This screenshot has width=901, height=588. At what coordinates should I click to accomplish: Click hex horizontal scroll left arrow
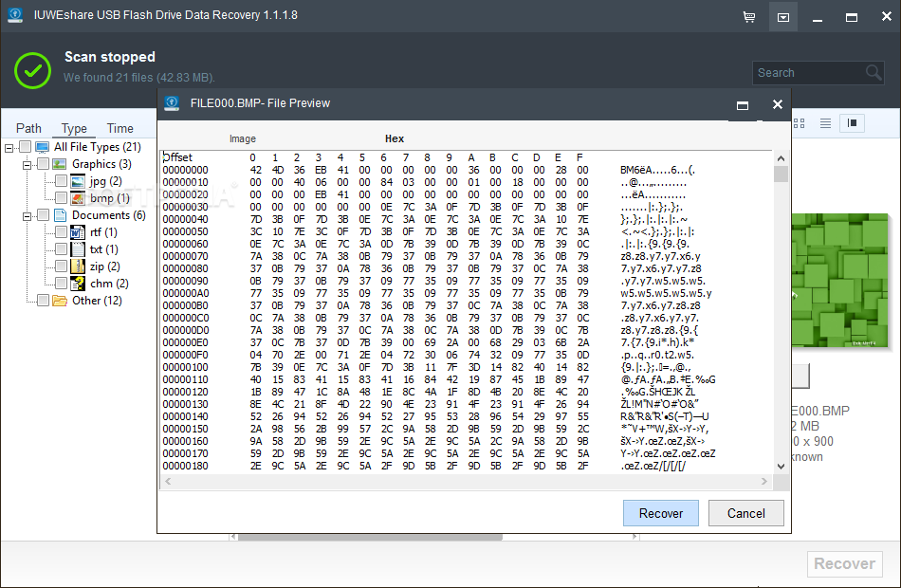click(x=168, y=481)
